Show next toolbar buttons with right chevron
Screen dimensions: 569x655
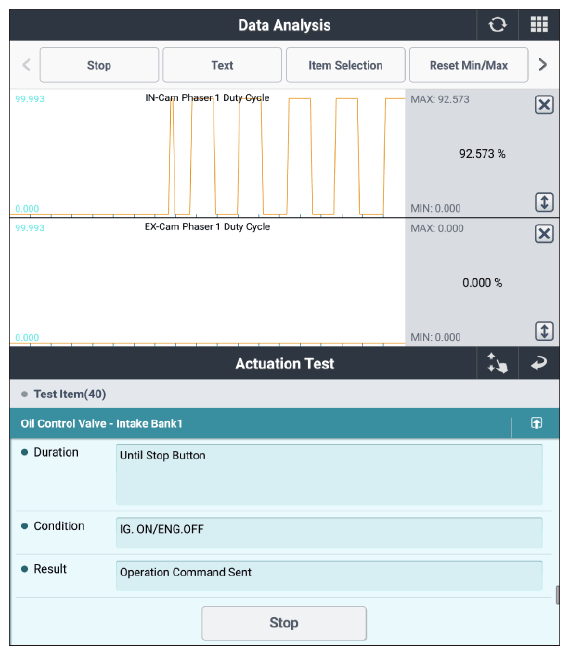(x=543, y=65)
